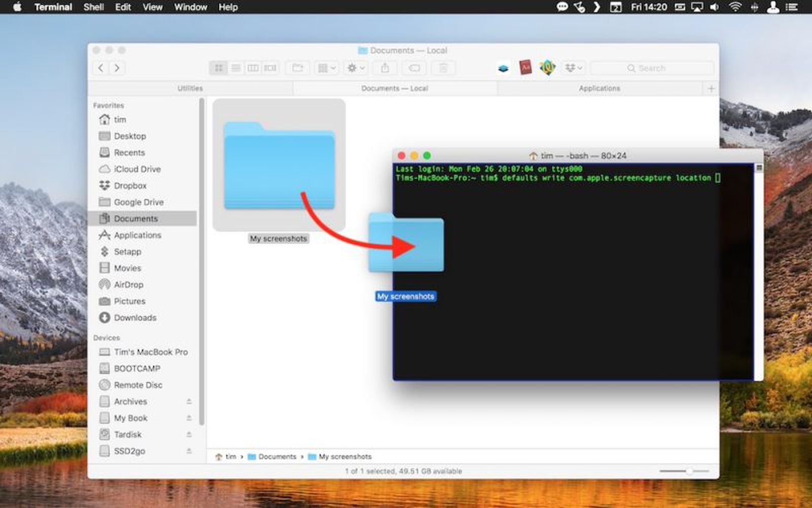This screenshot has height=508, width=812.
Task: Click the back navigation arrow
Action: [100, 68]
